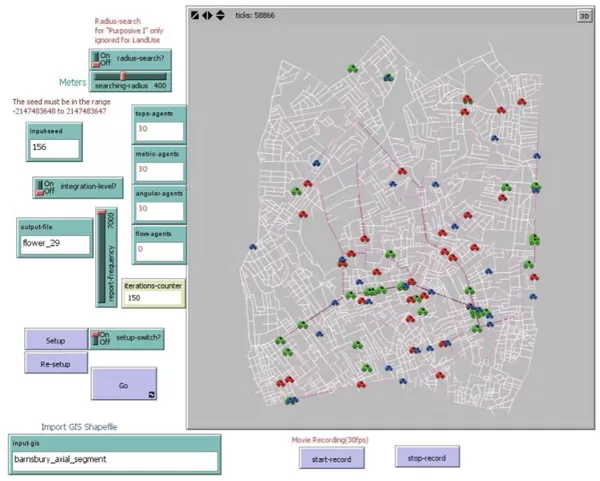Click the Re-setup button
Viewport: 600px width, 481px height.
click(56, 364)
